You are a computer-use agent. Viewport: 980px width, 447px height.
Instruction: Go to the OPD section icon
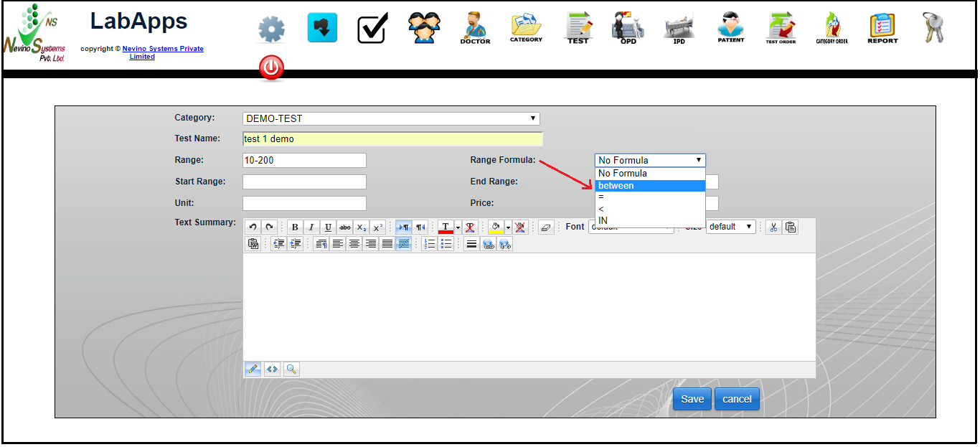click(628, 29)
